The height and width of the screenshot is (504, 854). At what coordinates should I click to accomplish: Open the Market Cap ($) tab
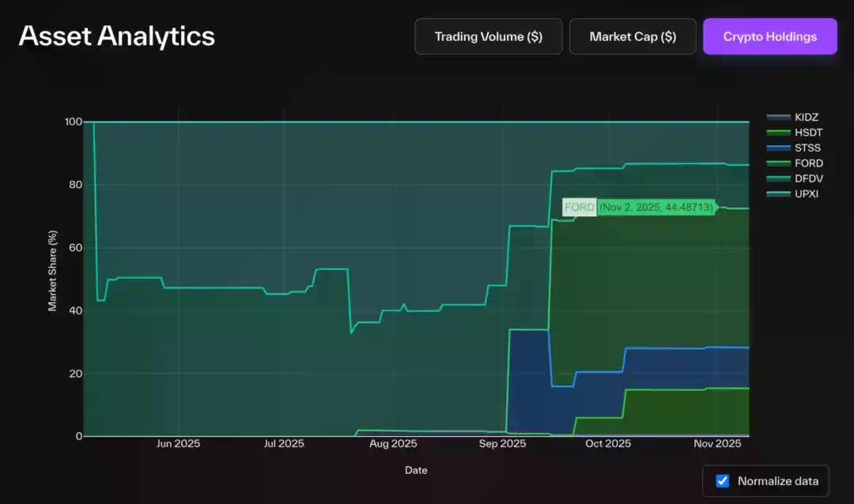pyautogui.click(x=633, y=36)
